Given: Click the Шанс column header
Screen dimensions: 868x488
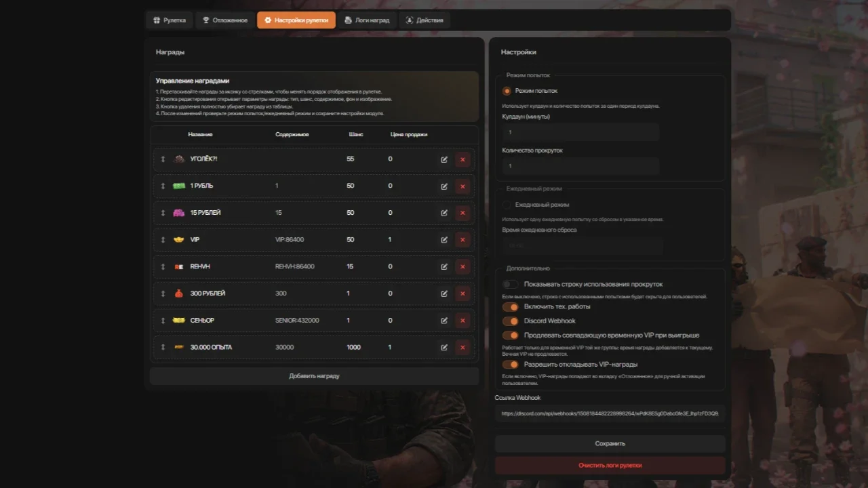Looking at the screenshot, I should pyautogui.click(x=356, y=135).
